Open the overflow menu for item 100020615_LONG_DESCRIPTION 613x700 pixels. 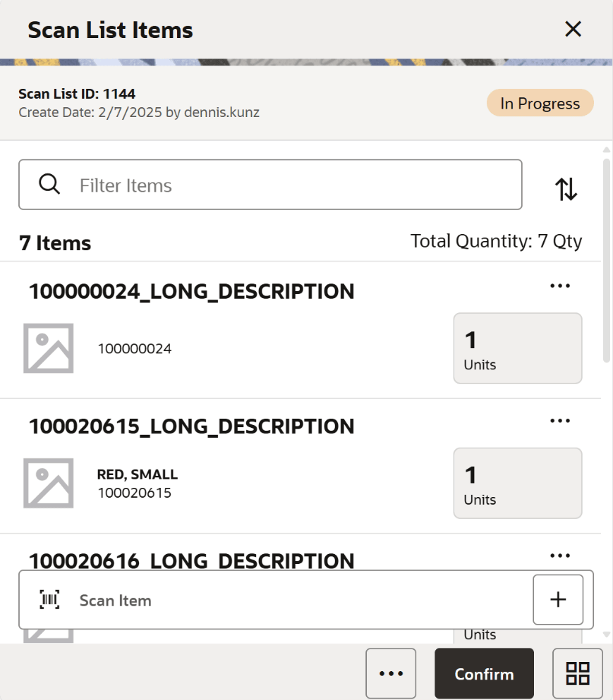coord(560,420)
